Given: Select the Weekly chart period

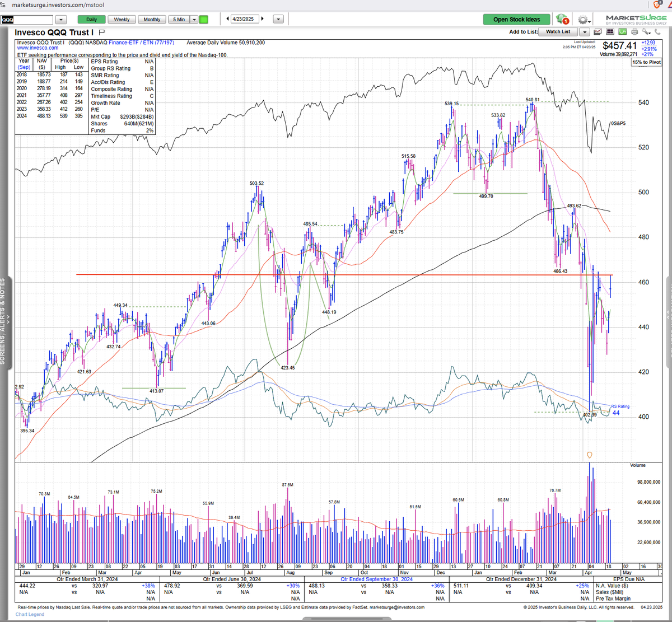Looking at the screenshot, I should pos(122,19).
